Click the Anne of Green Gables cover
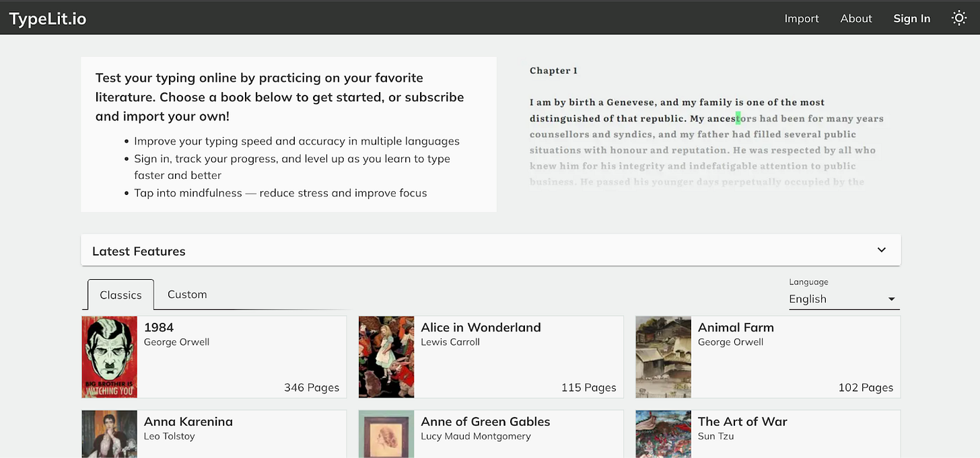The width and height of the screenshot is (980, 458). [x=386, y=434]
